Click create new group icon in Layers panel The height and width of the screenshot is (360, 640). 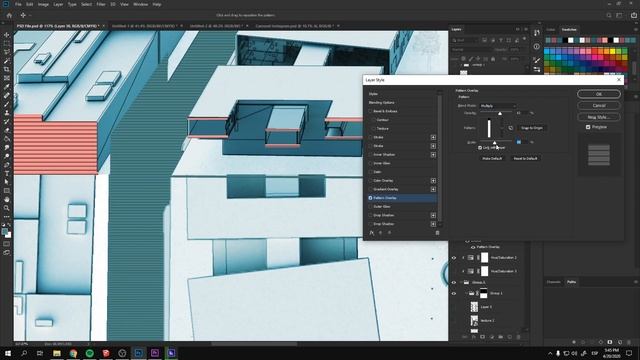coord(500,337)
